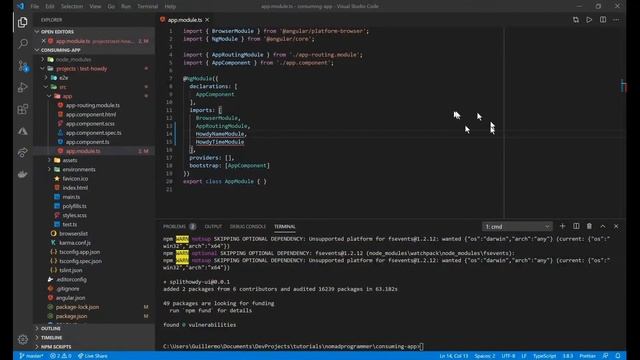Split the terminal panel
Image resolution: width=640 pixels, height=360 pixels.
point(576,226)
